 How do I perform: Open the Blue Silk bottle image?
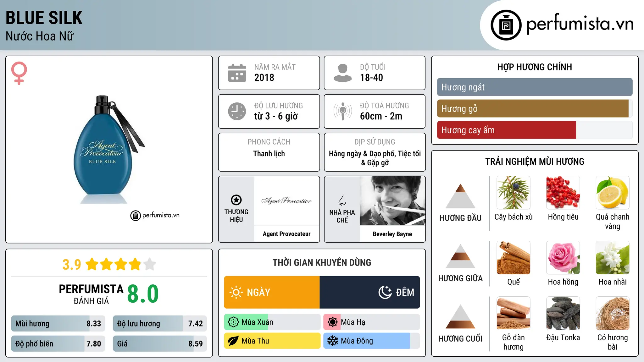tap(109, 150)
